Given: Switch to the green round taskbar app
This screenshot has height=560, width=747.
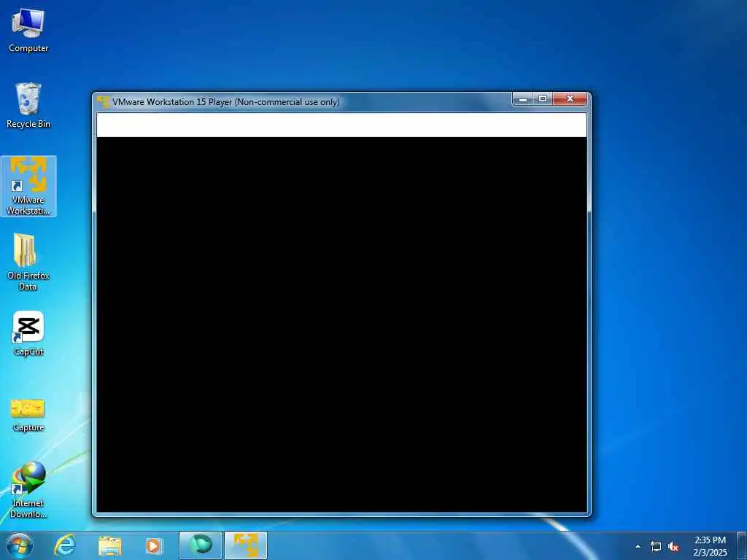Looking at the screenshot, I should (201, 545).
